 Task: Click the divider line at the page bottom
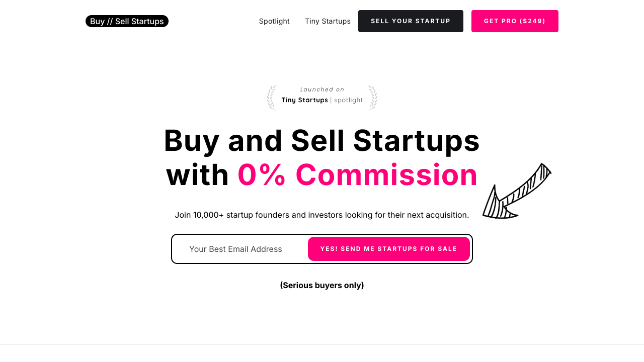(x=321, y=344)
